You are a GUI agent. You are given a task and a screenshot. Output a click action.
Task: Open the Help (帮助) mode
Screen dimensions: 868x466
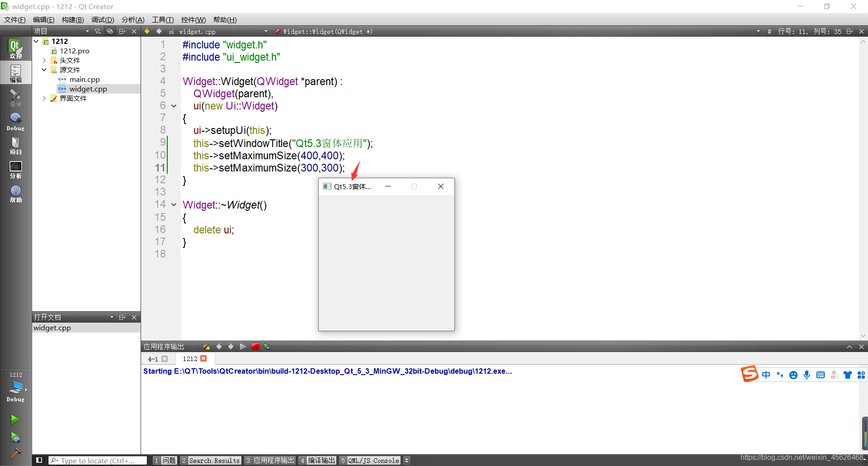pos(15,193)
